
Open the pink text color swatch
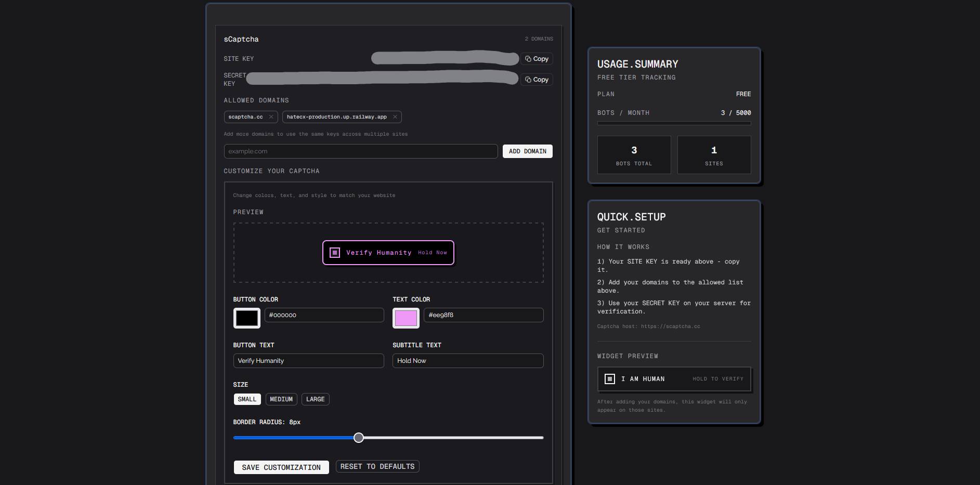coord(406,318)
